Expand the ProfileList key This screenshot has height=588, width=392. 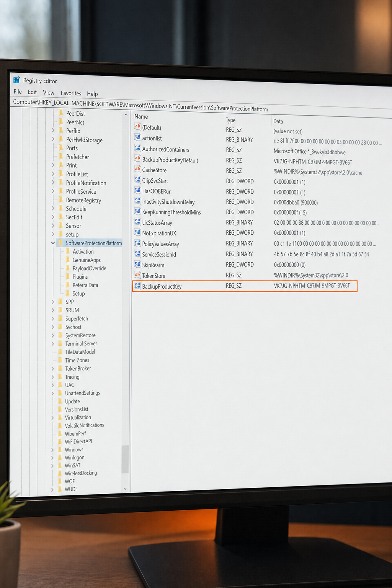click(x=53, y=174)
